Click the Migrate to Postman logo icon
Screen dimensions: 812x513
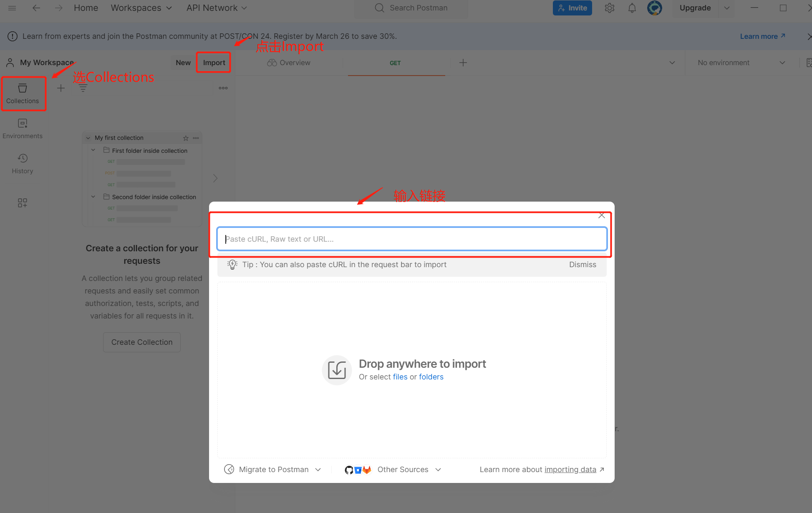(x=229, y=469)
